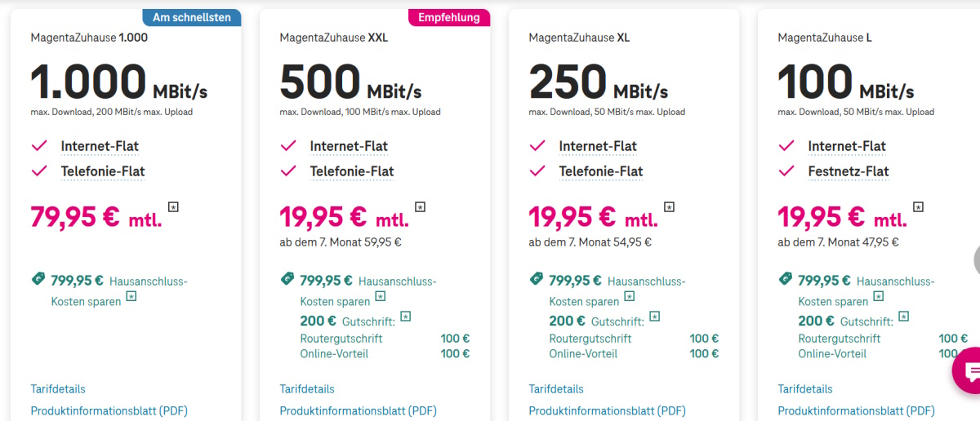Click the carousel next arrow at right edge
Viewport: 980px width, 421px height.
click(x=977, y=259)
